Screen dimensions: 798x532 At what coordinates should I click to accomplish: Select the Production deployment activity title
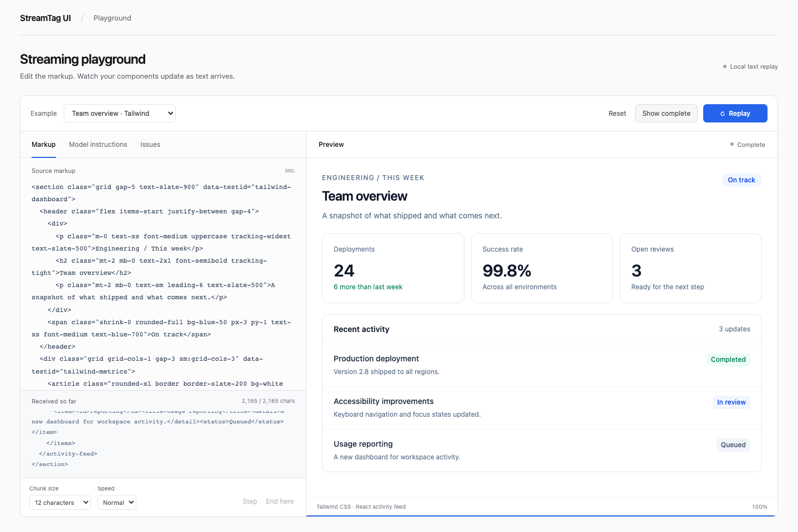[x=376, y=359]
